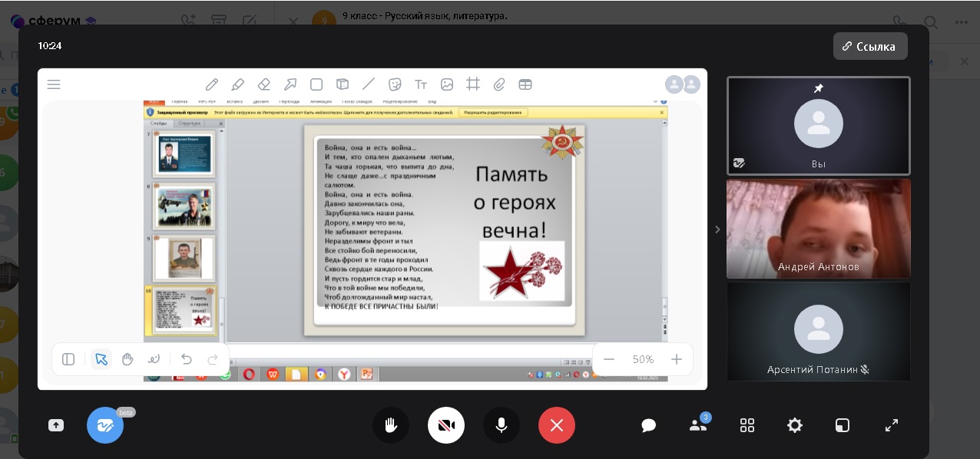Viewport: 980px width, 459px height.
Task: Click the pin icon on your tile
Action: click(819, 89)
